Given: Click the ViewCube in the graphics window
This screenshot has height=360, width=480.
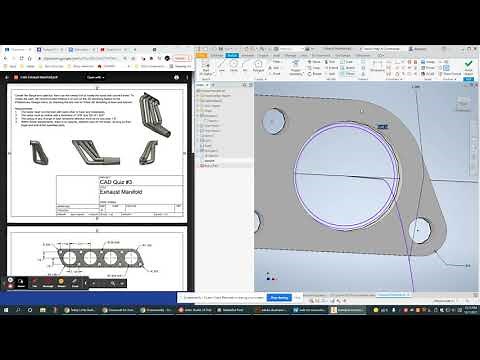Looking at the screenshot, I should [x=463, y=103].
